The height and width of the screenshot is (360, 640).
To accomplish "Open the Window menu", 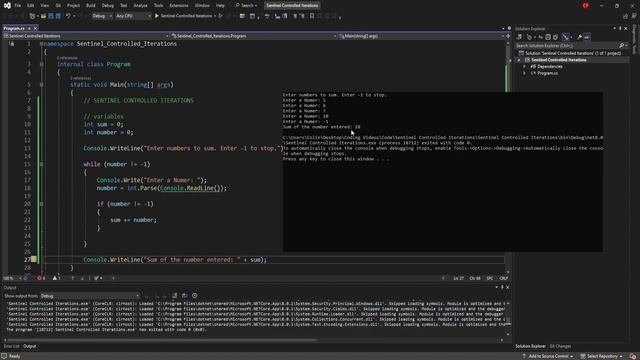I will click(202, 6).
